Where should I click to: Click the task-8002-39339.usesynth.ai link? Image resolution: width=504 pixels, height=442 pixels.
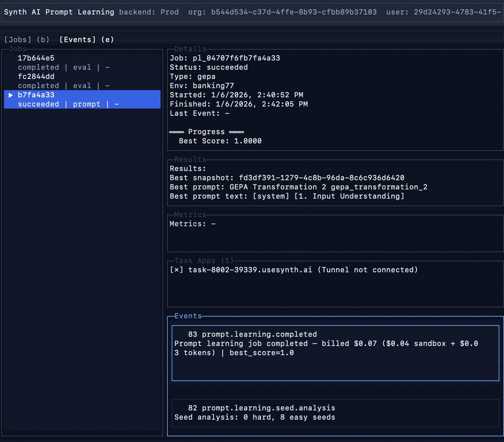250,270
